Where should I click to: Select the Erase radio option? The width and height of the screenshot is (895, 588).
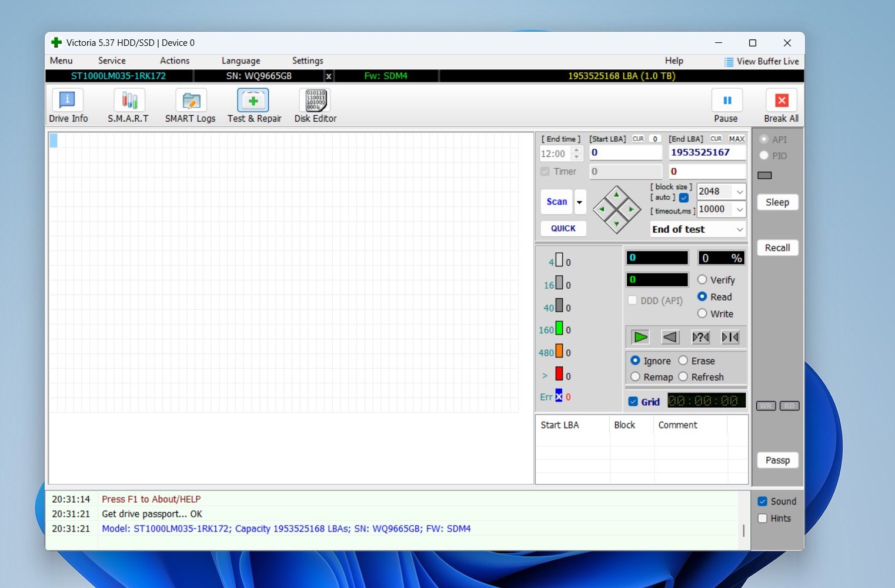click(x=683, y=360)
